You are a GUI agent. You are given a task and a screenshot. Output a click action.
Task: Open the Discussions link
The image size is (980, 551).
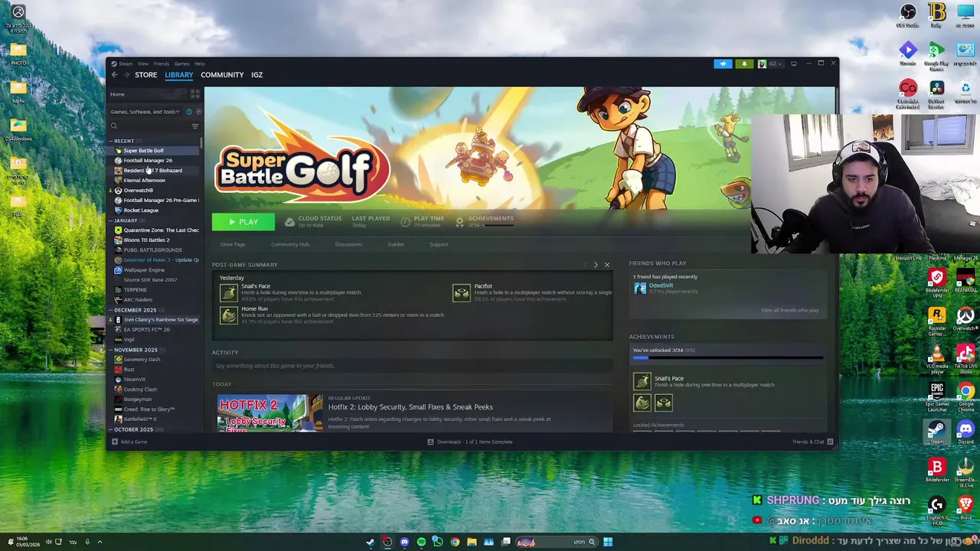(348, 244)
